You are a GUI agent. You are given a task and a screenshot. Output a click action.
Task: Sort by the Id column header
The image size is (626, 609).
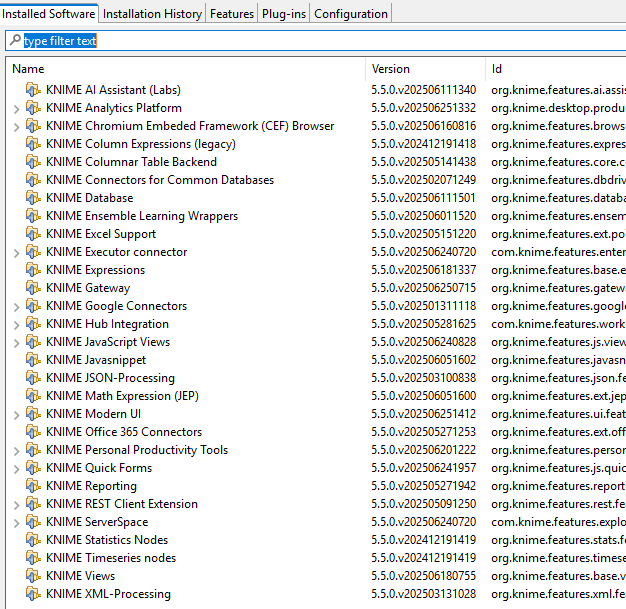[556, 69]
